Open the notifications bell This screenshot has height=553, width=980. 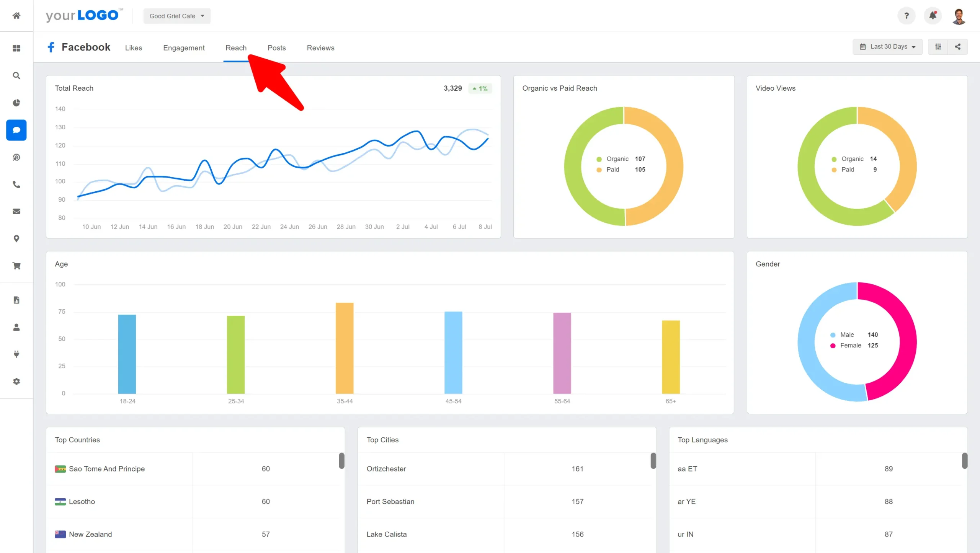(x=933, y=16)
